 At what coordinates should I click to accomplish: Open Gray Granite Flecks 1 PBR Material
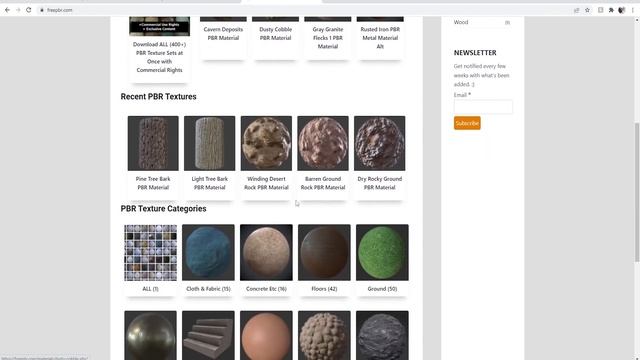[328, 38]
